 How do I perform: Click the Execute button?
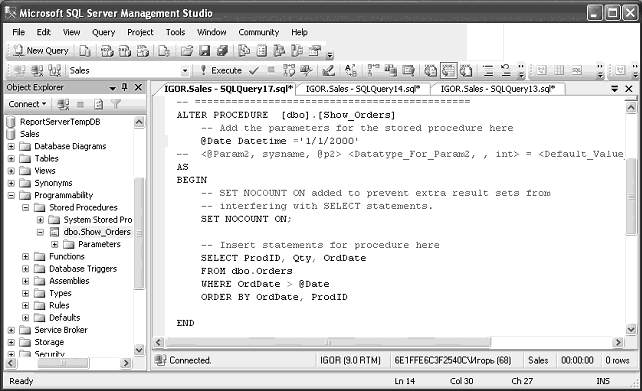pos(221,70)
